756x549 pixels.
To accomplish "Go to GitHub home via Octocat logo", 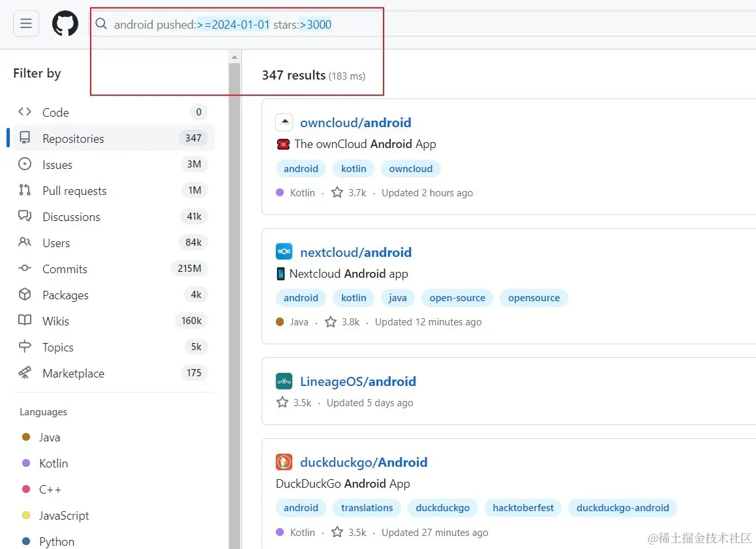I will (x=65, y=23).
